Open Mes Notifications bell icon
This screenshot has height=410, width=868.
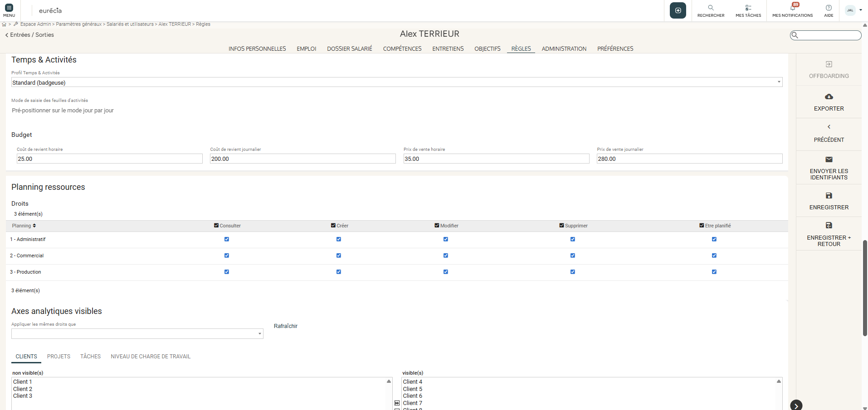[x=793, y=8]
